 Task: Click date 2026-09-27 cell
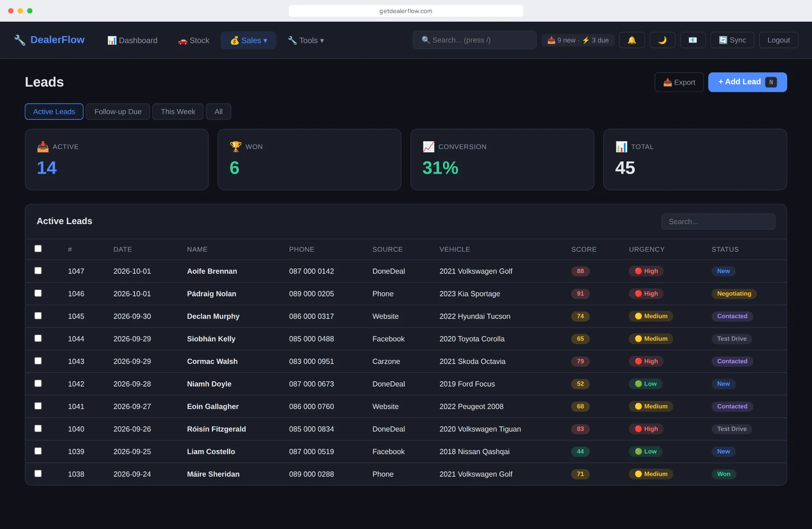point(132,406)
